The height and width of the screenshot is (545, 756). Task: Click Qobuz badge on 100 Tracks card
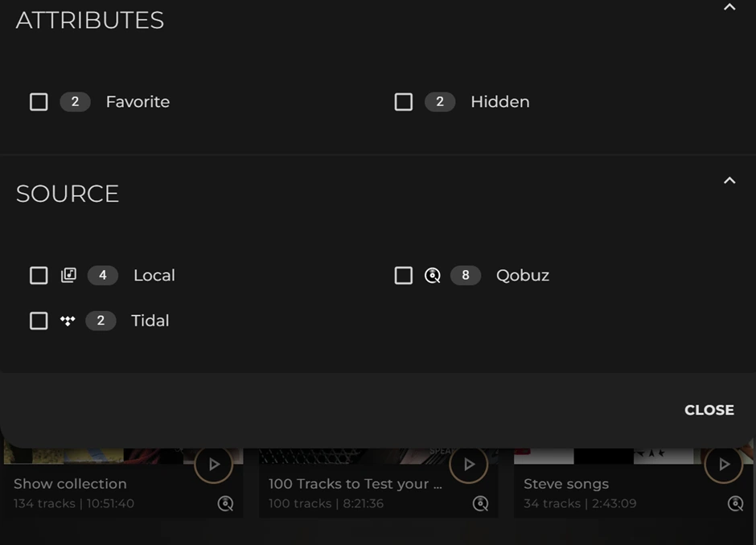[x=481, y=504]
